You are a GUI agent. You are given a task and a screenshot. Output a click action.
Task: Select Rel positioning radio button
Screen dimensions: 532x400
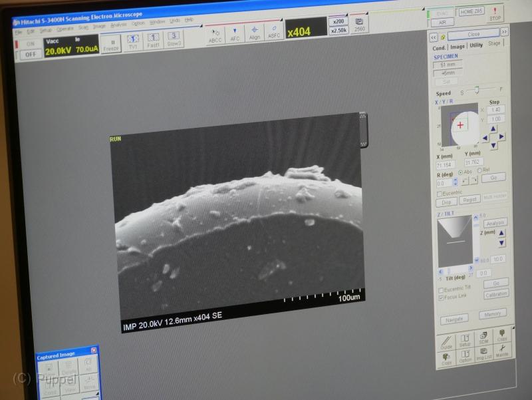click(x=479, y=170)
